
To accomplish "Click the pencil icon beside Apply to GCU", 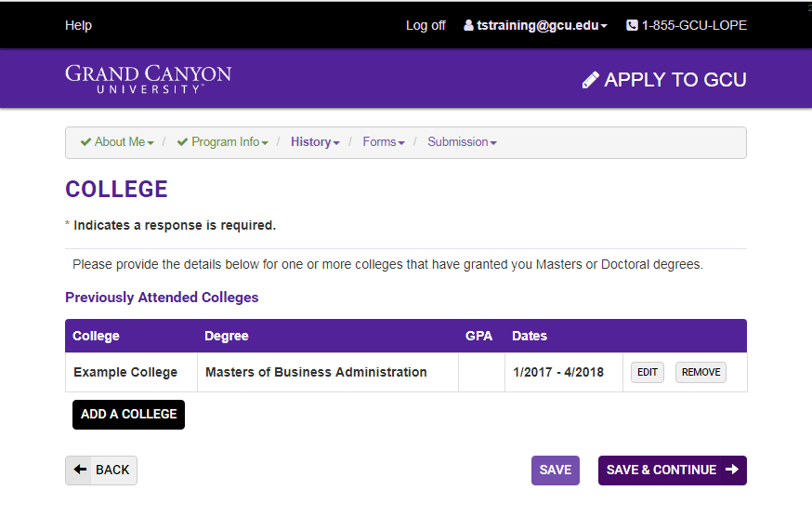I will click(x=590, y=80).
